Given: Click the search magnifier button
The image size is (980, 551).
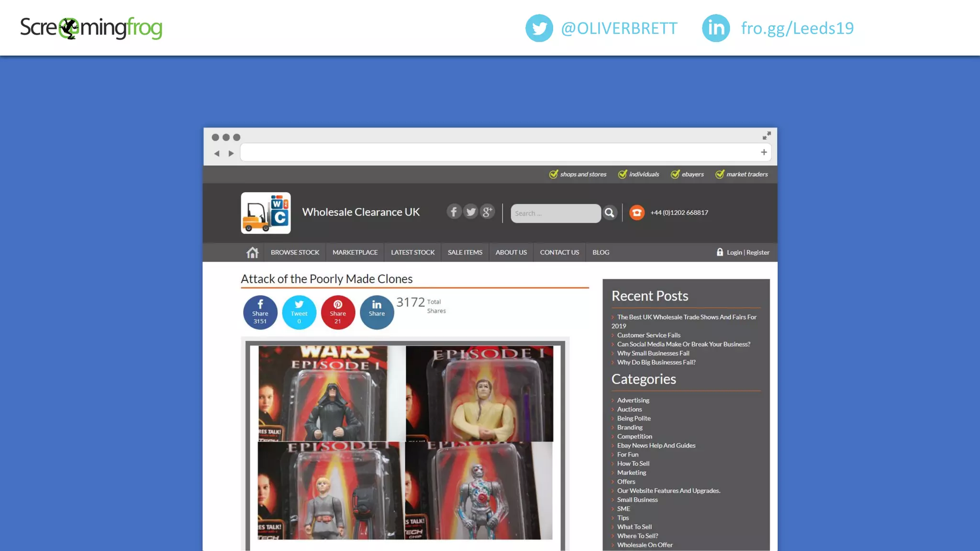Looking at the screenshot, I should click(609, 213).
